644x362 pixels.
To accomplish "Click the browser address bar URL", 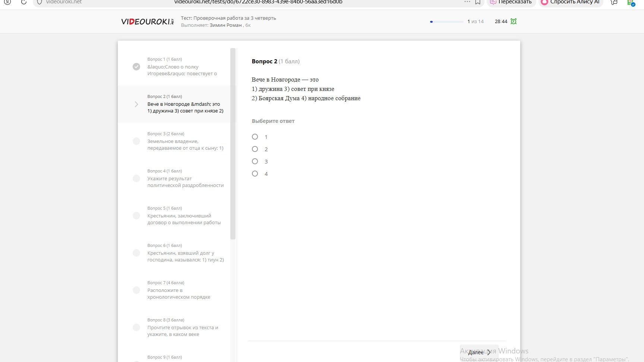I will tap(258, 2).
